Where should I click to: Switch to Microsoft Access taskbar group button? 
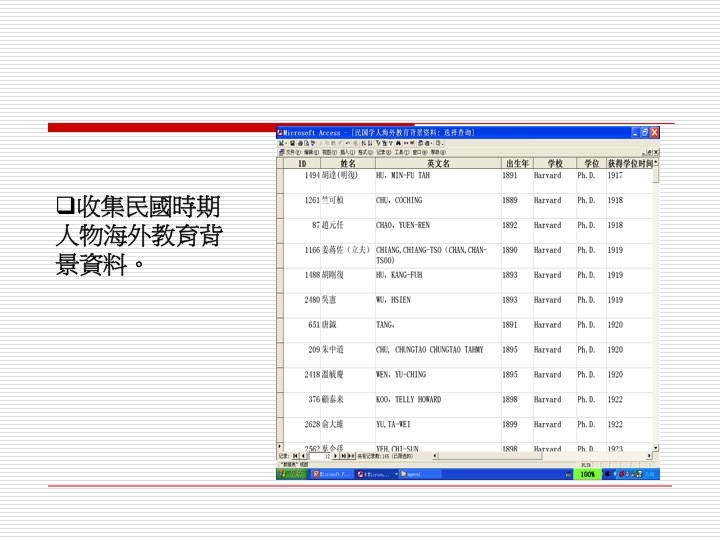(377, 474)
